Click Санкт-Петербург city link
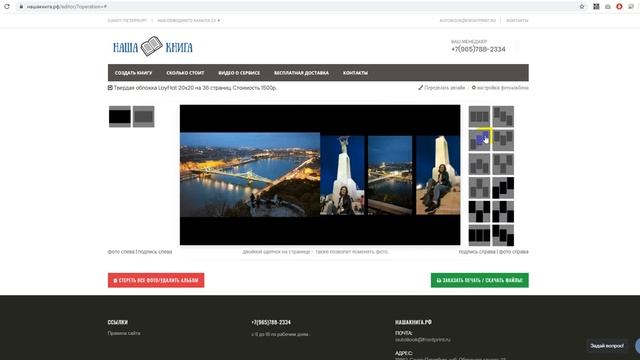640x360 pixels. tap(127, 20)
